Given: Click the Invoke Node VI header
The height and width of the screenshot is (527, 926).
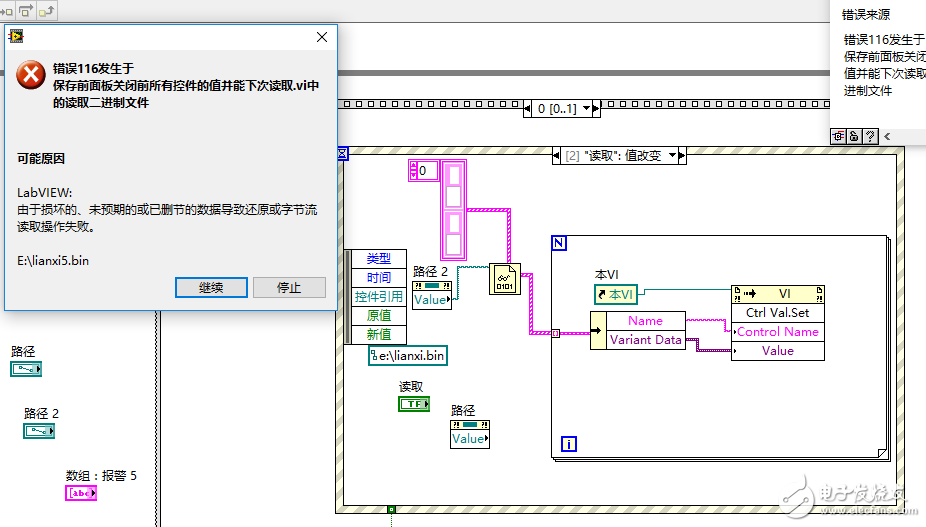Looking at the screenshot, I should (x=778, y=294).
